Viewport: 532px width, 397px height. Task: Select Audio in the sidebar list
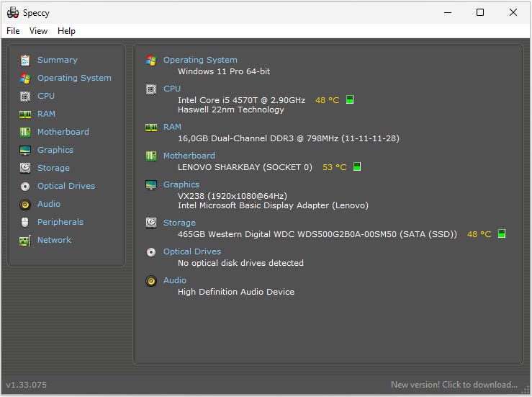click(49, 204)
